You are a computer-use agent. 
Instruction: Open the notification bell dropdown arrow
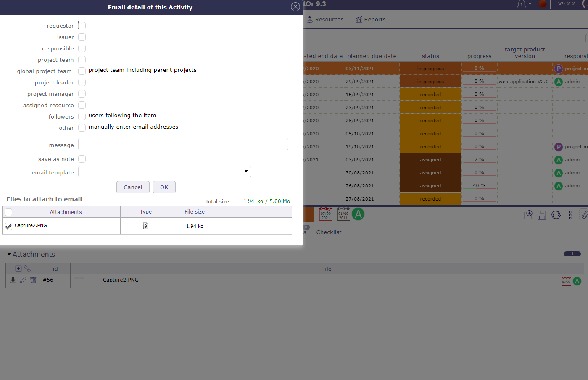pos(530,4)
